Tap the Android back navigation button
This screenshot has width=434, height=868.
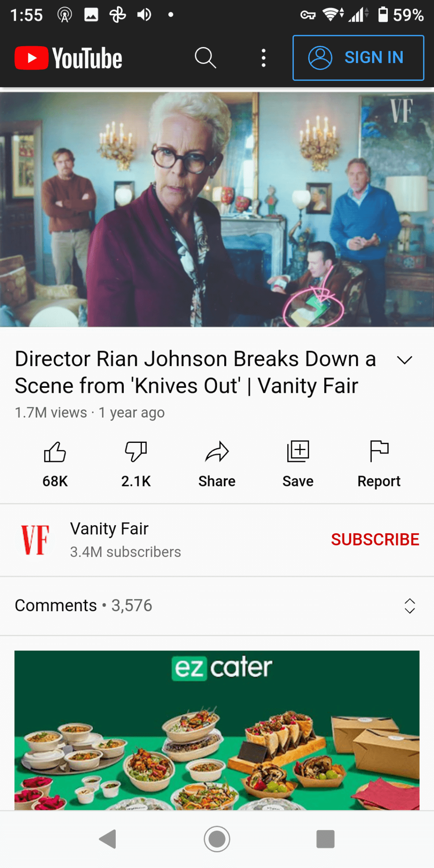pos(108,839)
